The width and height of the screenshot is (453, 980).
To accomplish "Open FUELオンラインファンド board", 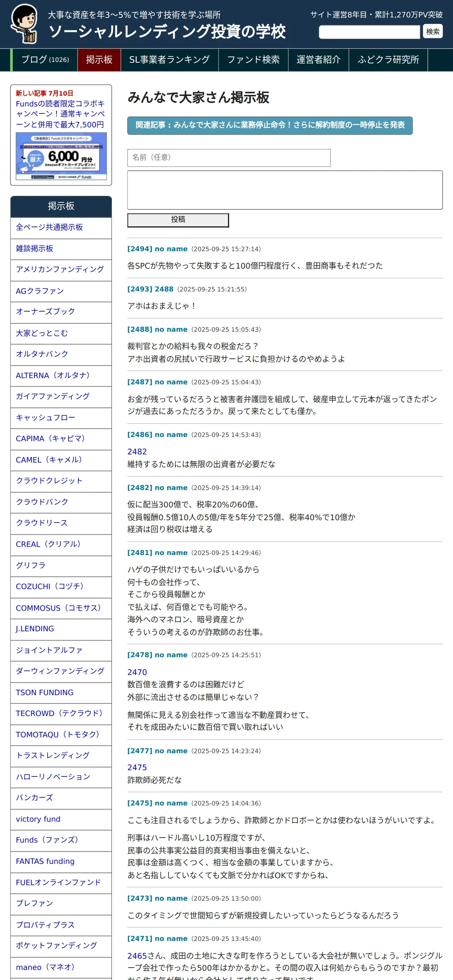I will coord(61,882).
